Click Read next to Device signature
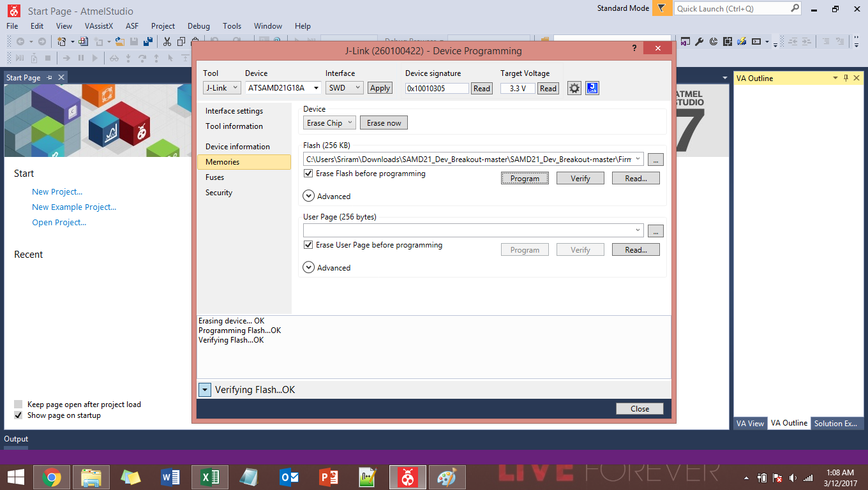 482,89
